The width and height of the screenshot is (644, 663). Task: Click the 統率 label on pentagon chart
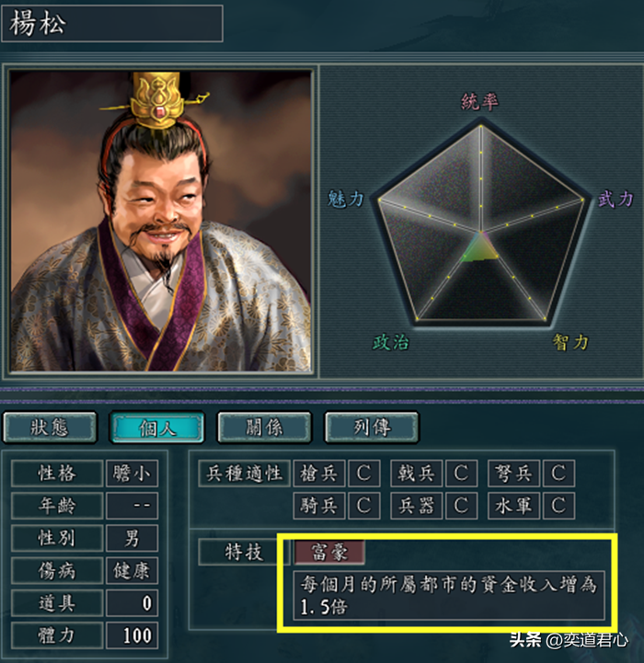[479, 101]
